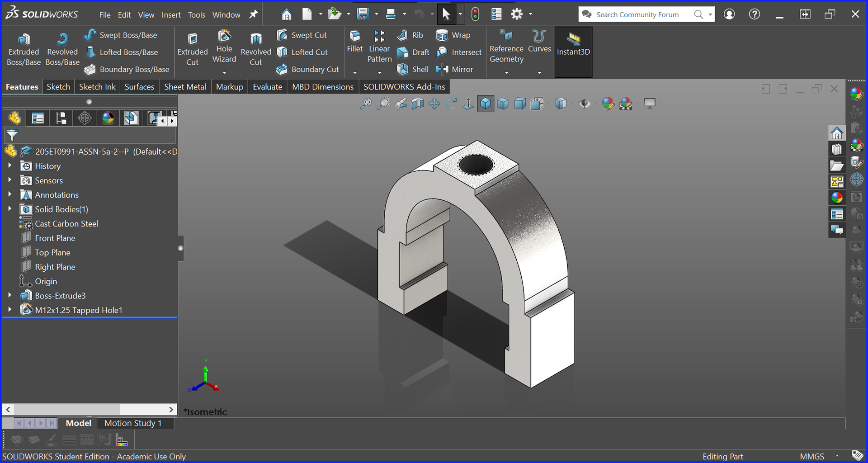Click Boundary Boss/Base
The height and width of the screenshot is (463, 868).
pyautogui.click(x=127, y=70)
